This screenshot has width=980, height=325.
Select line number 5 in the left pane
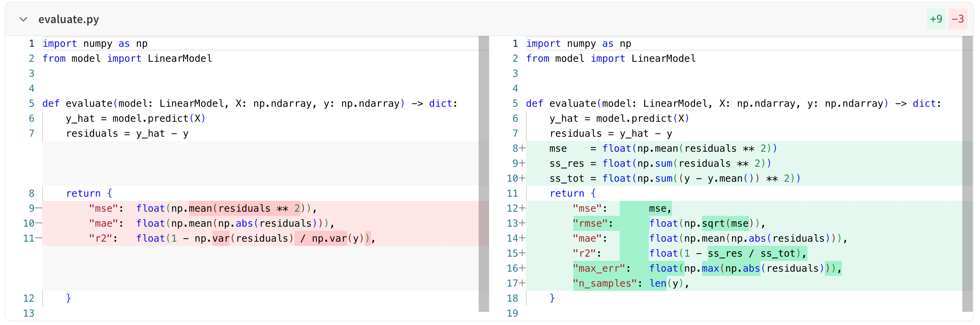tap(31, 103)
